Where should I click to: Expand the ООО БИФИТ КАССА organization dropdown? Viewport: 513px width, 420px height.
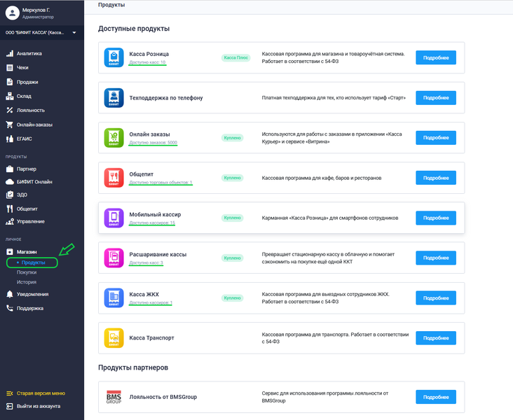[x=74, y=32]
